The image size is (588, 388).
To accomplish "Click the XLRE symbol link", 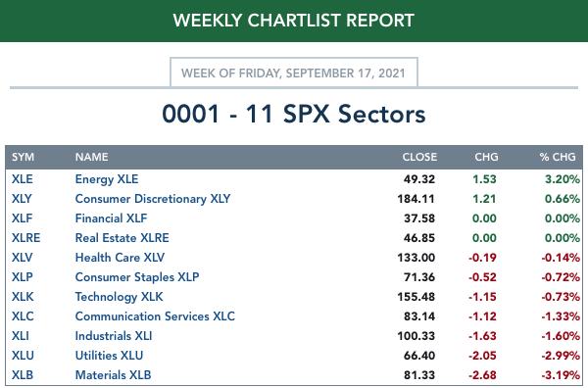I will coord(25,238).
